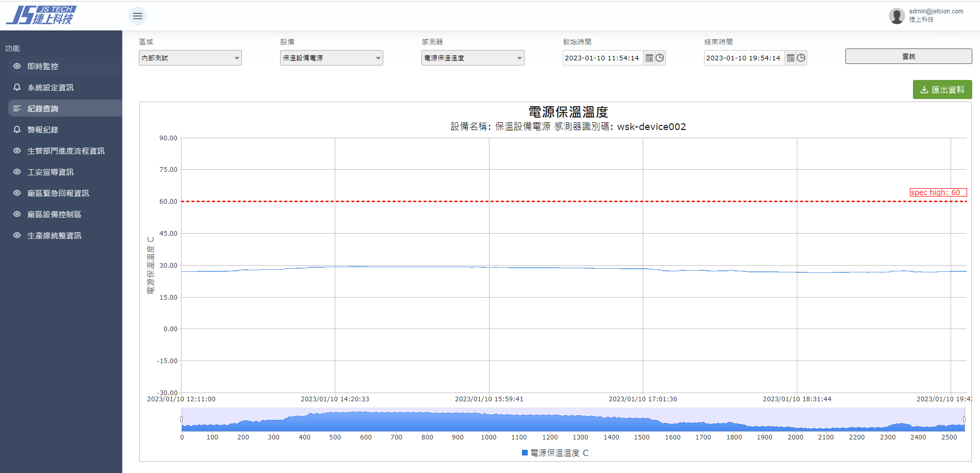Toggle the 電源保溫溫度 C legend series
The height and width of the screenshot is (473, 980).
pos(555,453)
